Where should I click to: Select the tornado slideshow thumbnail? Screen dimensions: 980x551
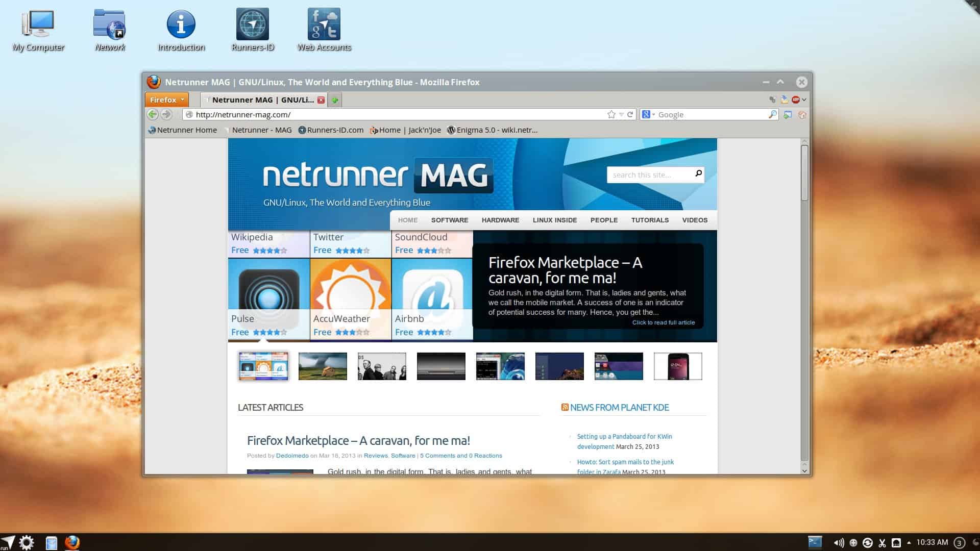(x=323, y=366)
